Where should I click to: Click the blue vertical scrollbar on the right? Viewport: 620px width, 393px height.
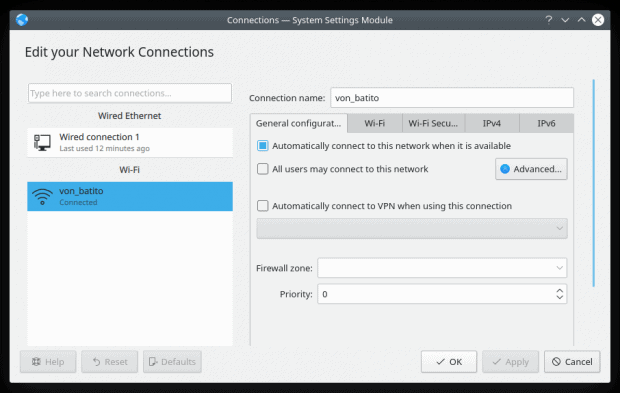tap(594, 183)
